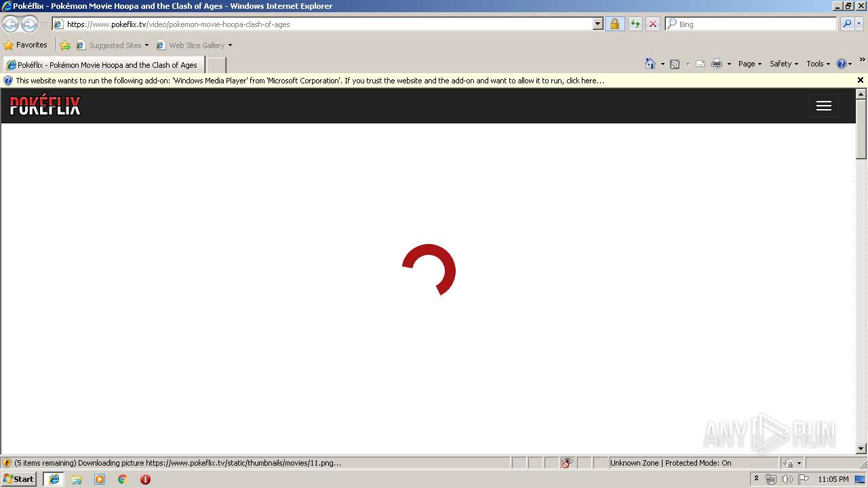Open the Action Center flag icon
The height and width of the screenshot is (488, 868).
(804, 479)
